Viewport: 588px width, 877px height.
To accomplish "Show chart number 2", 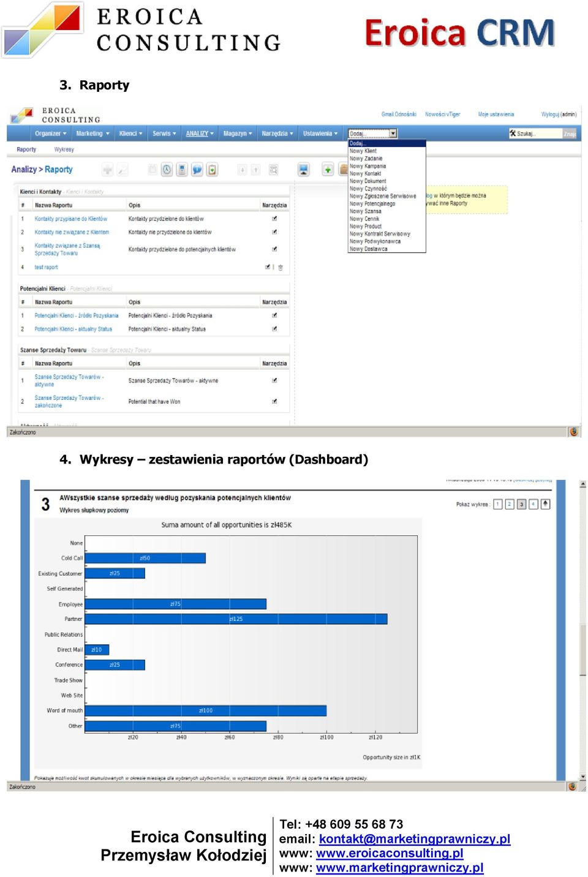I will click(510, 504).
